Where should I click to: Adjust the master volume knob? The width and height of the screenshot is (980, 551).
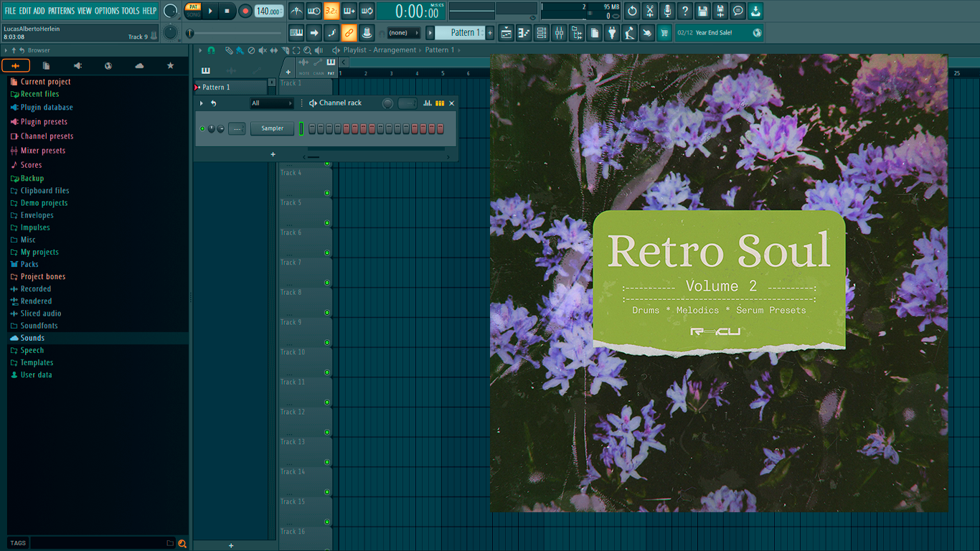[171, 11]
